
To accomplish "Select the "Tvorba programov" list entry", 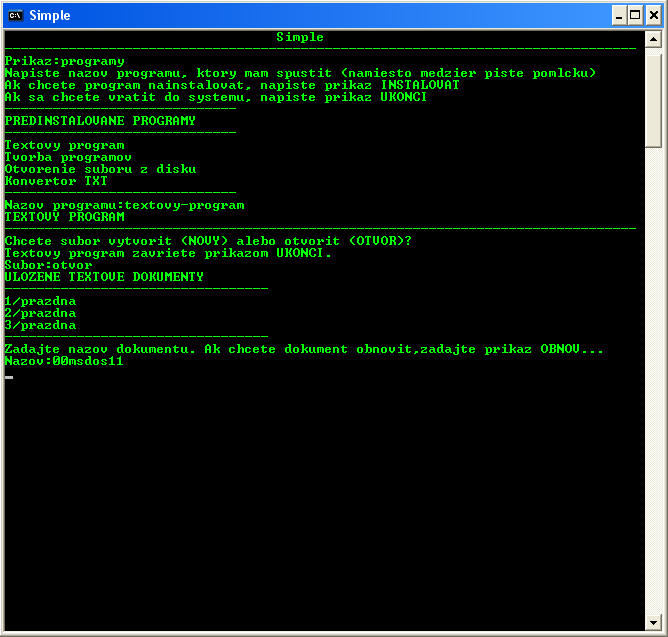I will coord(68,158).
